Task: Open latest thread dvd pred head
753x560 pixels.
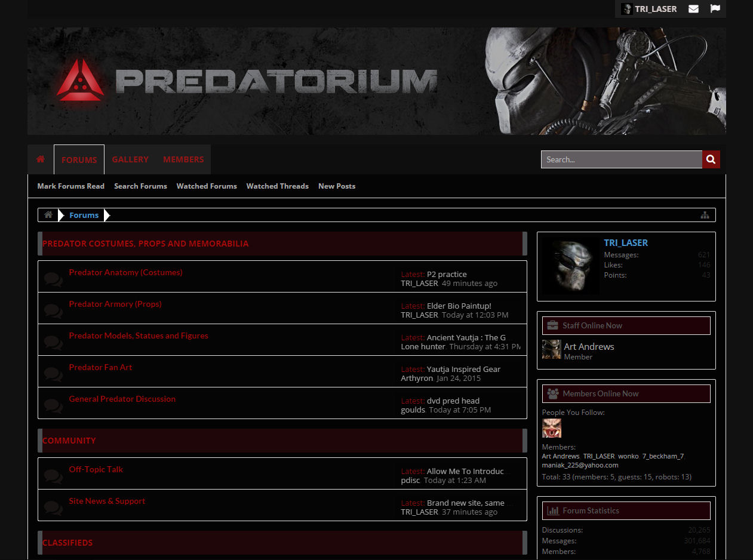Action: (453, 401)
